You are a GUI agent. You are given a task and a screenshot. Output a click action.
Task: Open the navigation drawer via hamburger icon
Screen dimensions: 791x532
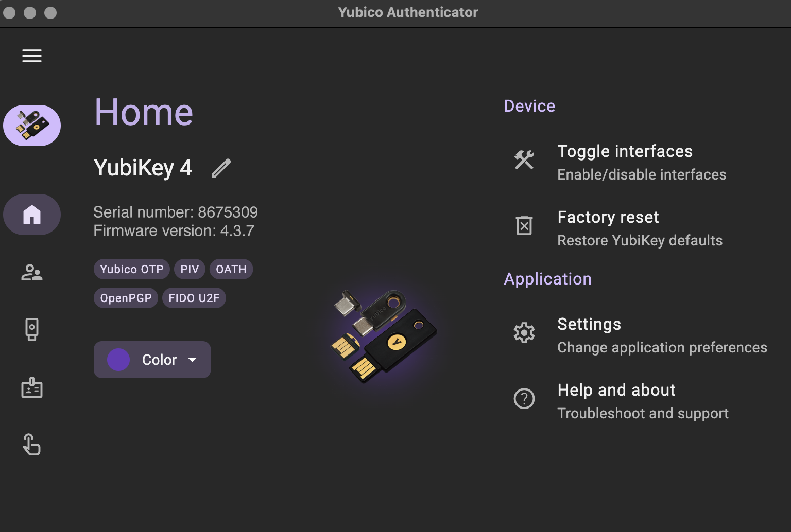tap(32, 56)
